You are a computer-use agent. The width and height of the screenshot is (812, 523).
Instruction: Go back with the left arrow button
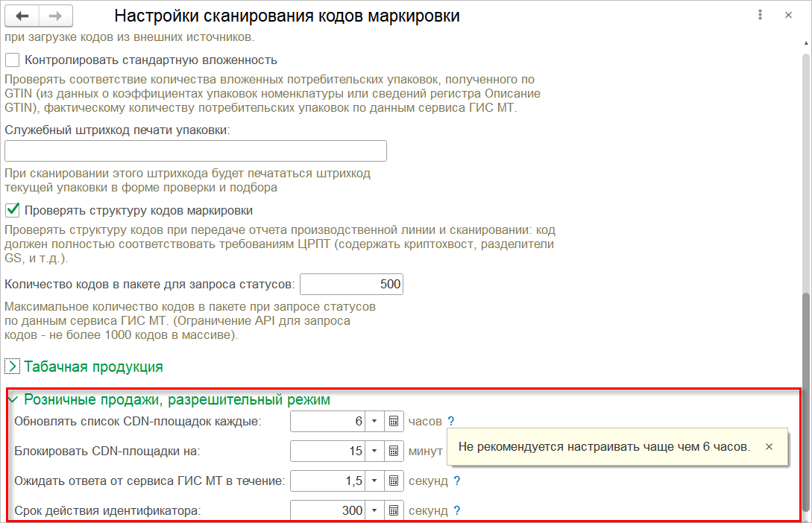(x=22, y=16)
